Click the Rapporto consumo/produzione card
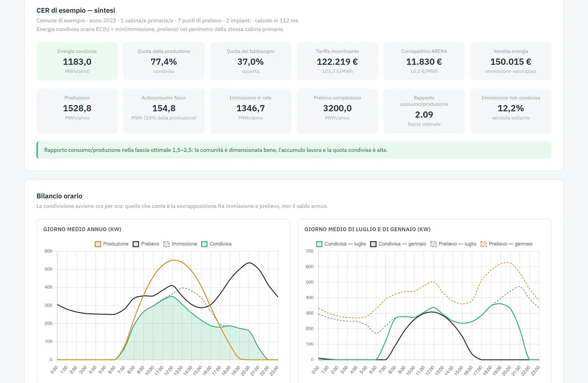 (424, 111)
